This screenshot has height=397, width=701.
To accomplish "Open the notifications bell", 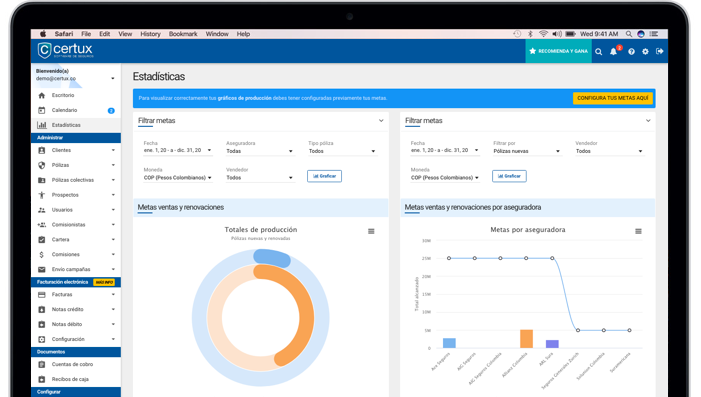I will click(x=613, y=52).
